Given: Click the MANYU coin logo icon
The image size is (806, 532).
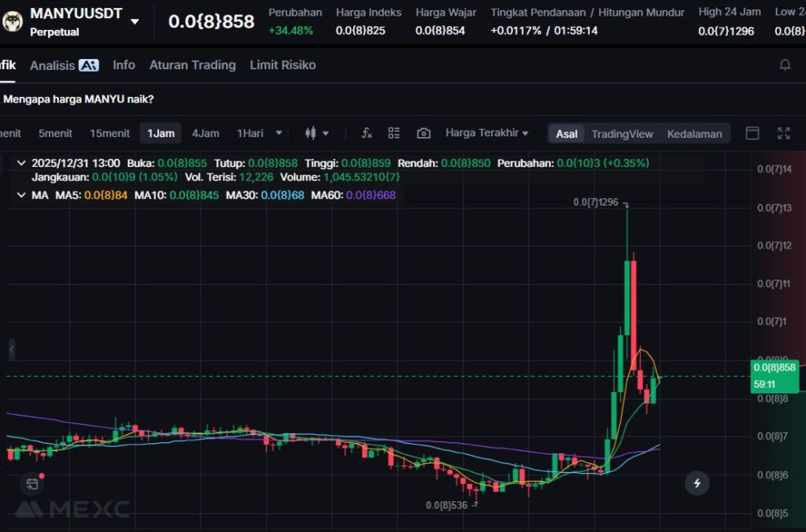Looking at the screenshot, I should pos(12,20).
